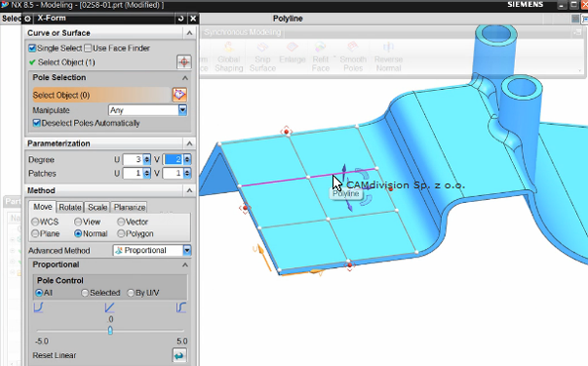Open the Manipulate dropdown set to Any
This screenshot has width=588, height=366.
pos(147,110)
